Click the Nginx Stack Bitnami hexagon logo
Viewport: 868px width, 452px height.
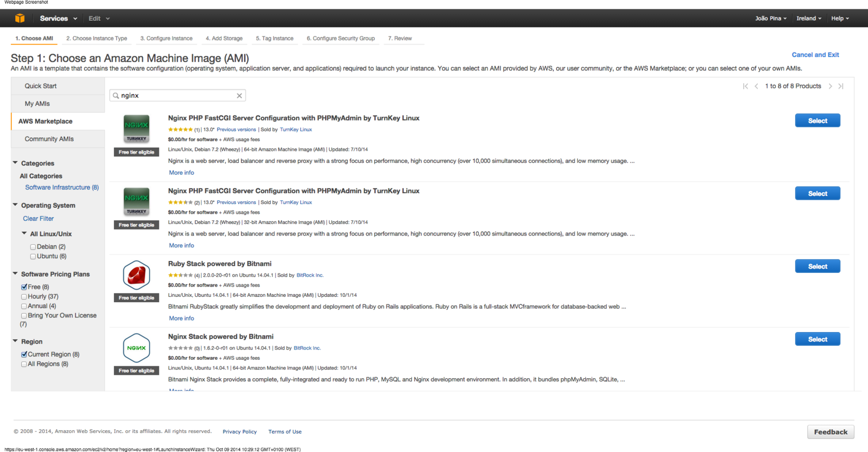(x=136, y=348)
